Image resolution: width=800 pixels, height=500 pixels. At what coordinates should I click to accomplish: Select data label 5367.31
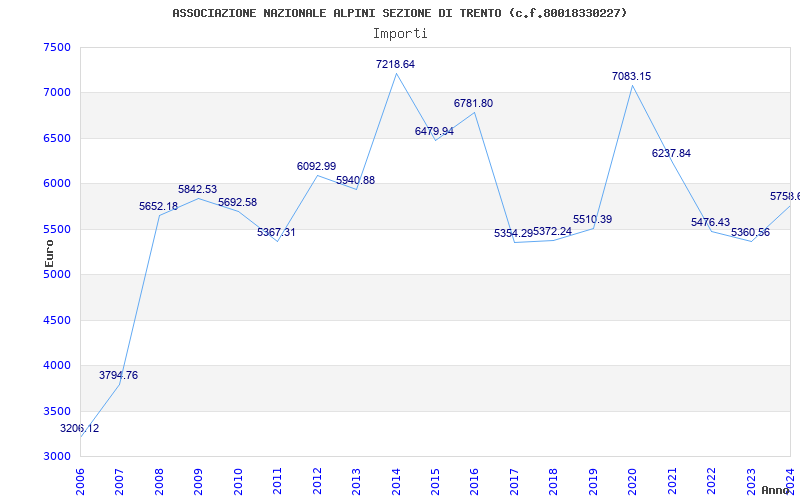click(276, 233)
